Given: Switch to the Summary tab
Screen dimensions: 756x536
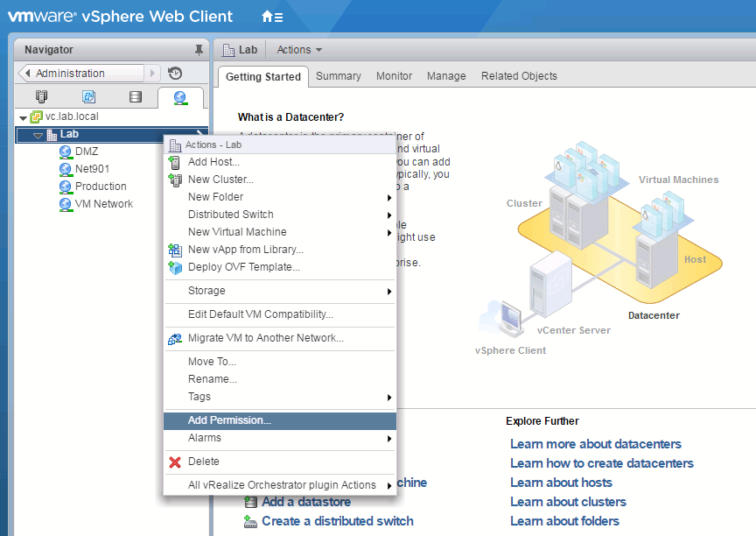Looking at the screenshot, I should pos(339,76).
